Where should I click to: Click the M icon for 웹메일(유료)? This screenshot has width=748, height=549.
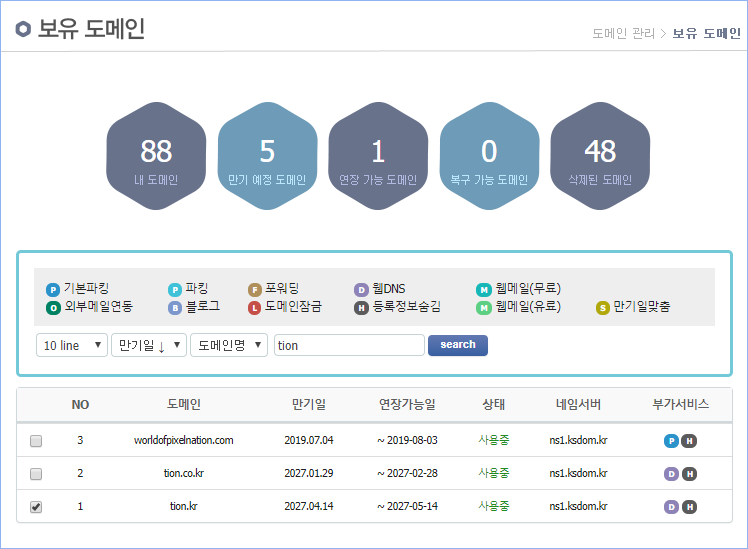[x=484, y=308]
